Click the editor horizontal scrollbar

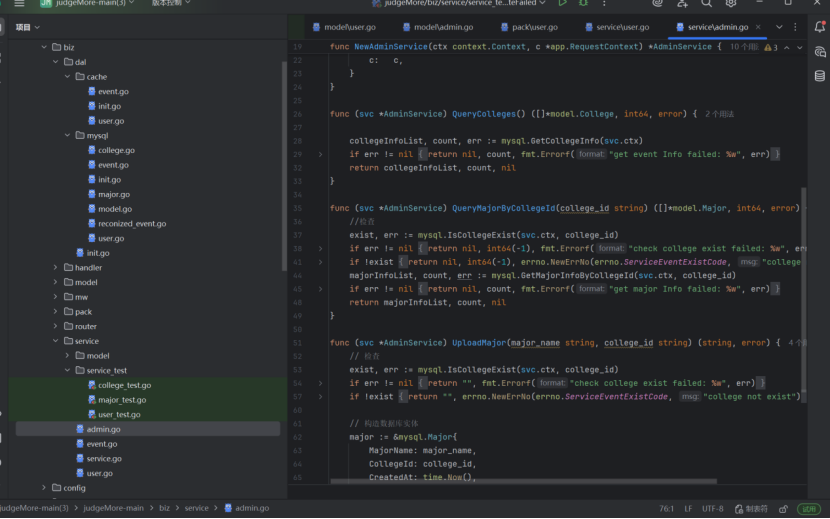(524, 481)
